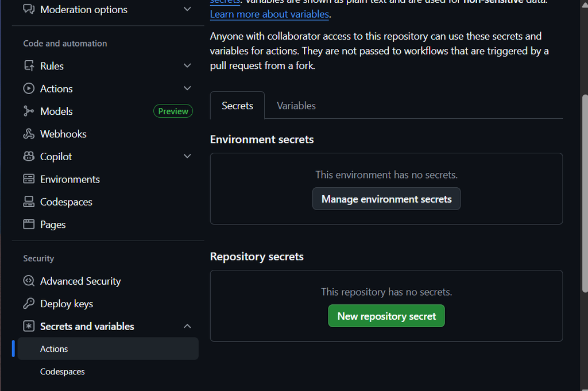Open Manage environment secrets

click(386, 198)
